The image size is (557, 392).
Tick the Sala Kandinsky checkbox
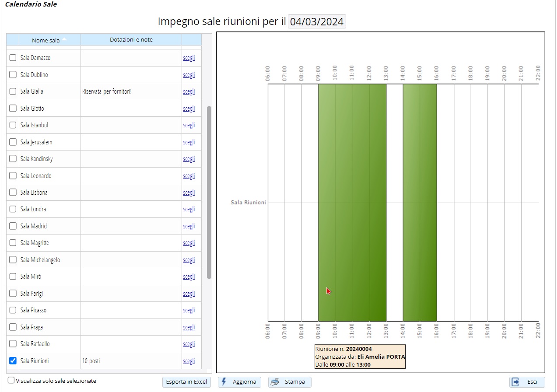pyautogui.click(x=13, y=159)
